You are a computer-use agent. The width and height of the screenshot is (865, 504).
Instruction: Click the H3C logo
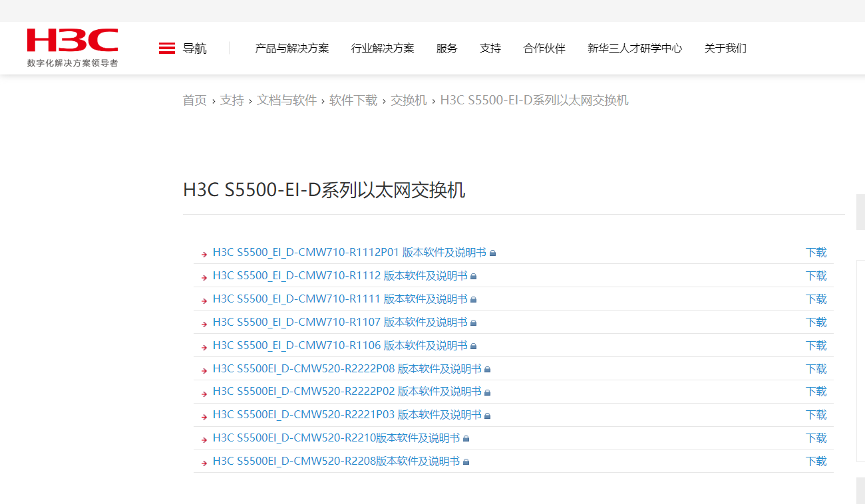point(73,41)
